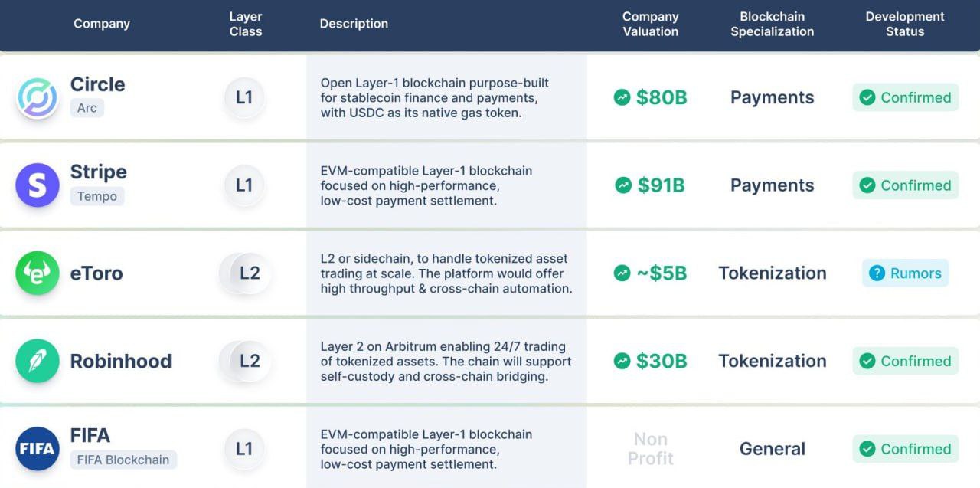The width and height of the screenshot is (980, 488).
Task: Click the Confirmed badge in FIFA row
Action: pyautogui.click(x=905, y=449)
